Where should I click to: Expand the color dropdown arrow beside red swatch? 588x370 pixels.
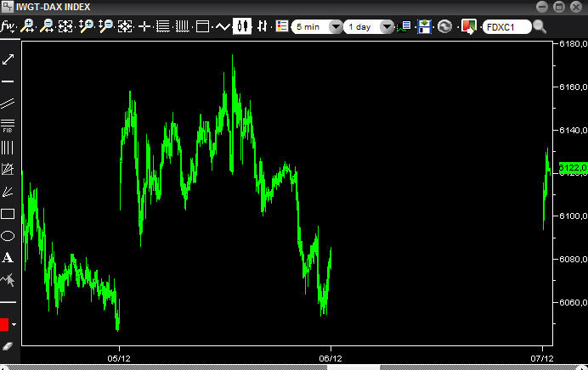pyautogui.click(x=14, y=324)
